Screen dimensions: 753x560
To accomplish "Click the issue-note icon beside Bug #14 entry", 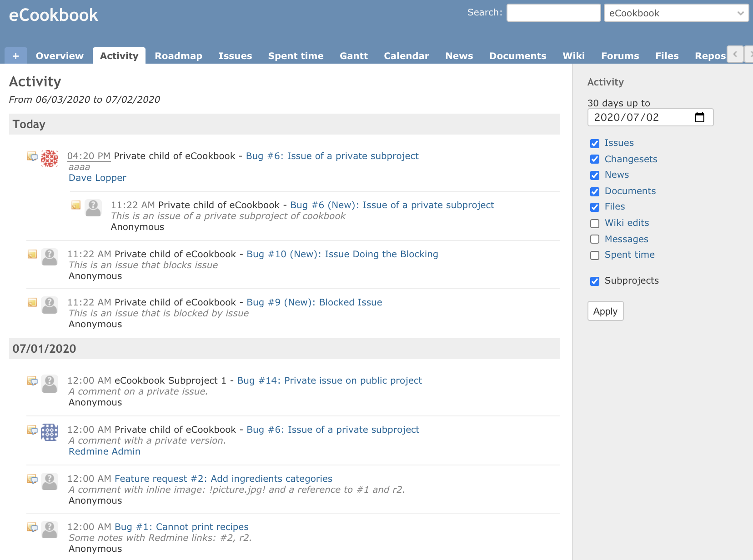I will pos(32,381).
